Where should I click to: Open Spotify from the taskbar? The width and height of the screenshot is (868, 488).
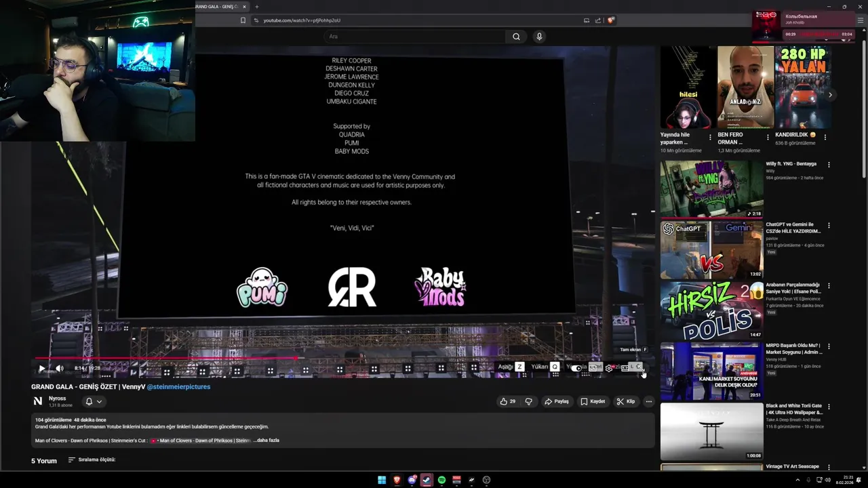coord(441,480)
